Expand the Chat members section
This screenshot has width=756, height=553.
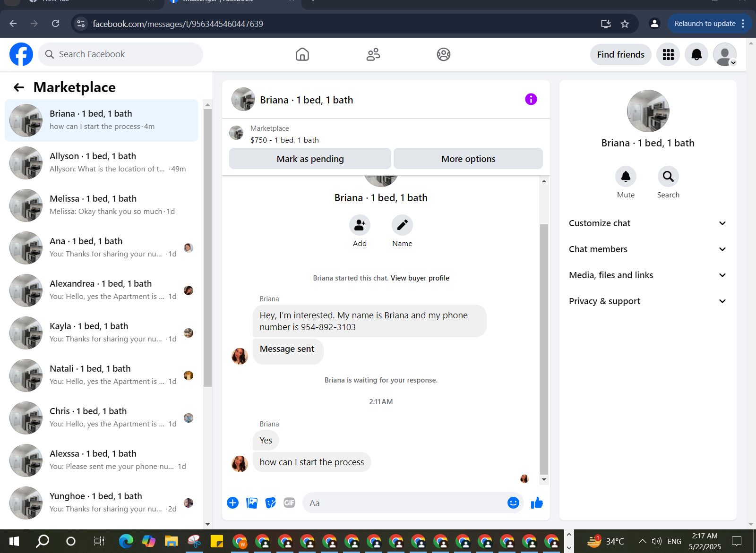click(647, 249)
